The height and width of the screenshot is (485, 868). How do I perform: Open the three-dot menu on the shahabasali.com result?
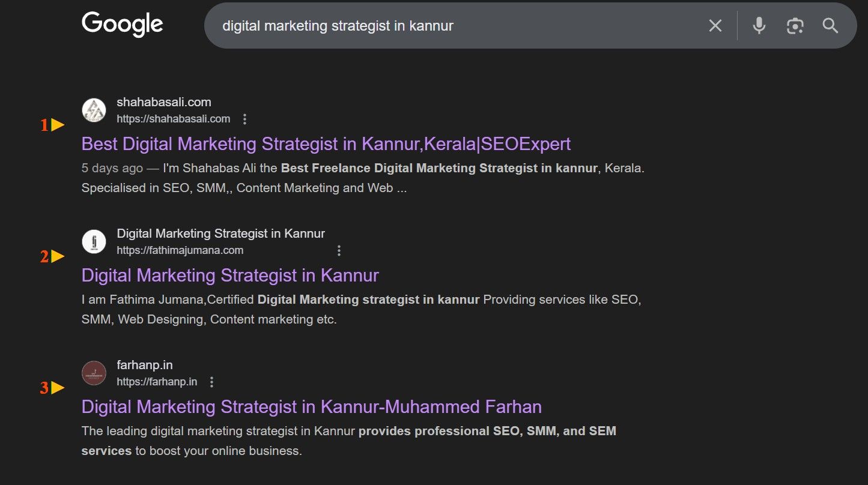click(245, 119)
